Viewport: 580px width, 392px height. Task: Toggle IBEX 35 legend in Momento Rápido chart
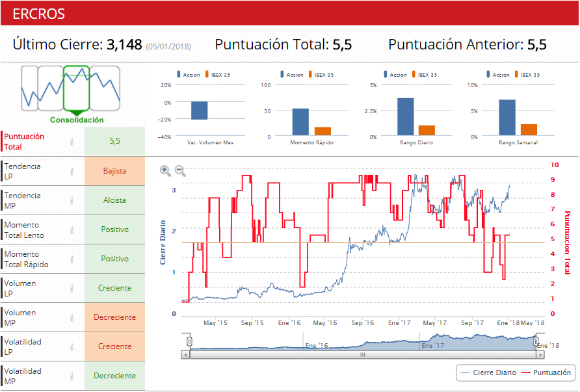(x=319, y=75)
